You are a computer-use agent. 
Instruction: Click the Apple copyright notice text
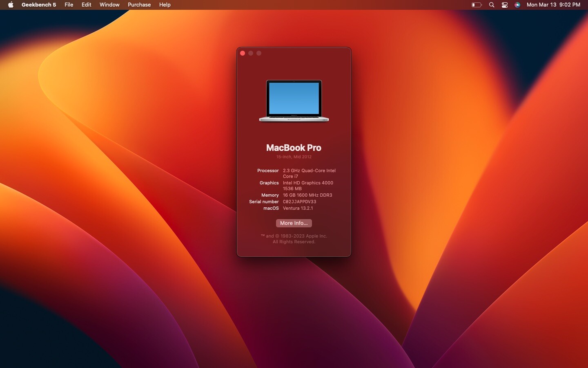pos(294,239)
